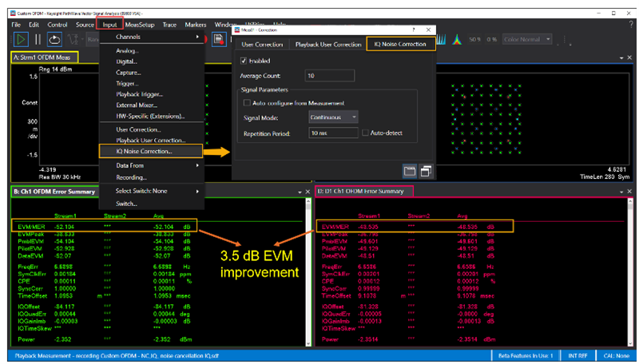This screenshot has width=639, height=364.
Task: Enable Auto configure from Measurement
Action: [x=247, y=103]
